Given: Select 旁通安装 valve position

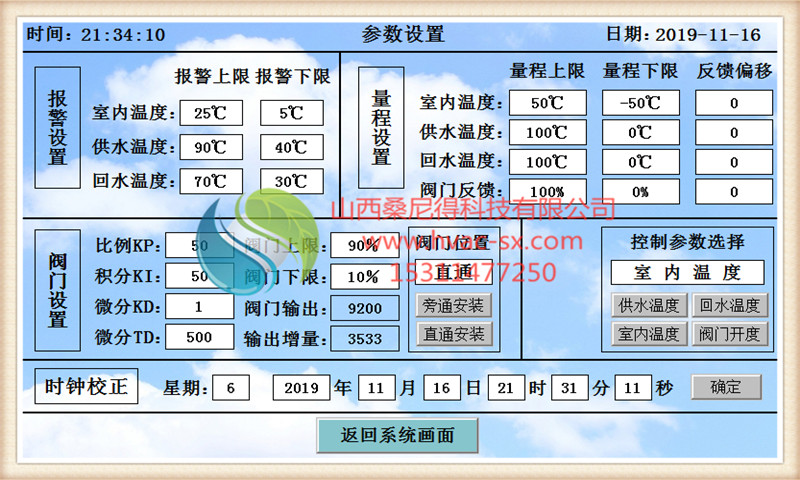Looking at the screenshot, I should [x=454, y=306].
